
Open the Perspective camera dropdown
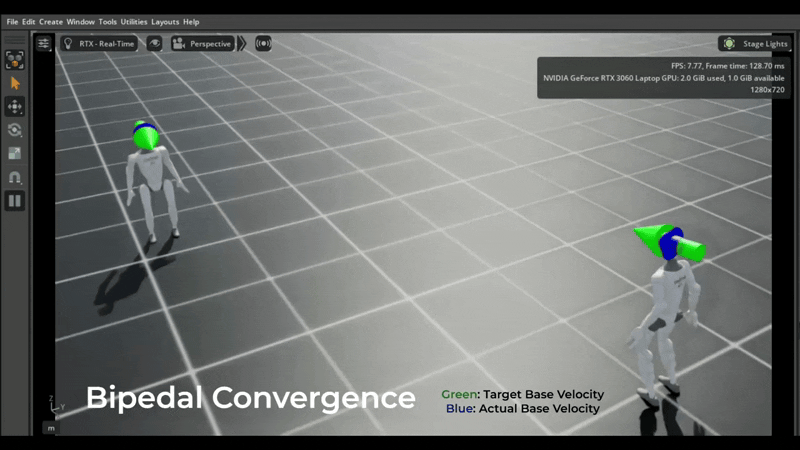(x=202, y=44)
